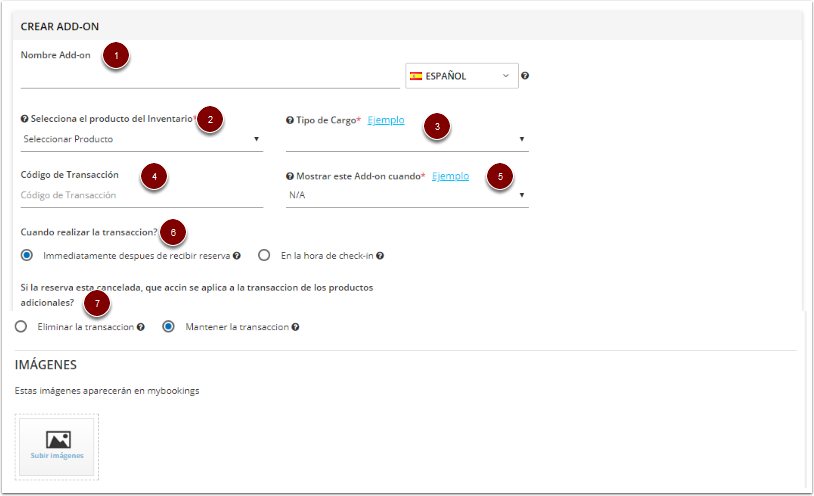This screenshot has width=814, height=496.
Task: Open Ejemplo link next to Mostrar este Add-on
Action: pyautogui.click(x=450, y=176)
